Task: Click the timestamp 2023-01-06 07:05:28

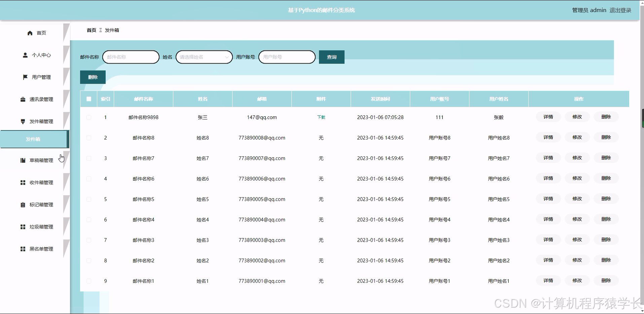Action: (380, 117)
